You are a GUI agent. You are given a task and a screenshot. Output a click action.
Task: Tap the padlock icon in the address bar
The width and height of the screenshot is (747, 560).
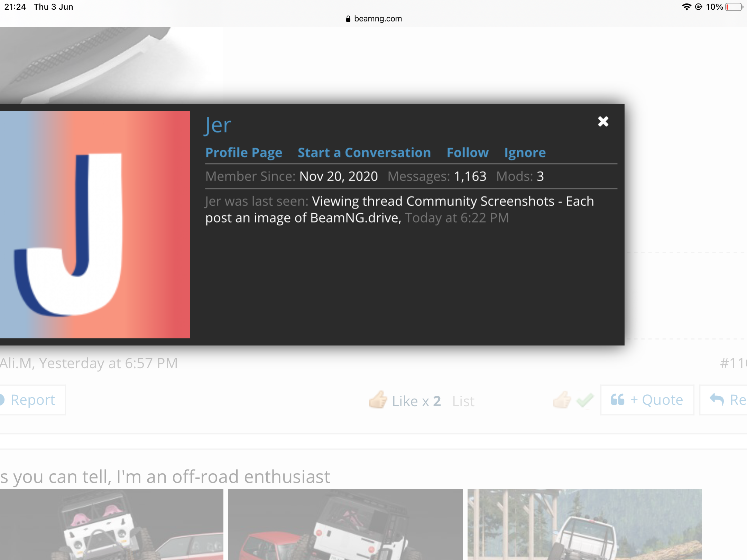(x=348, y=19)
